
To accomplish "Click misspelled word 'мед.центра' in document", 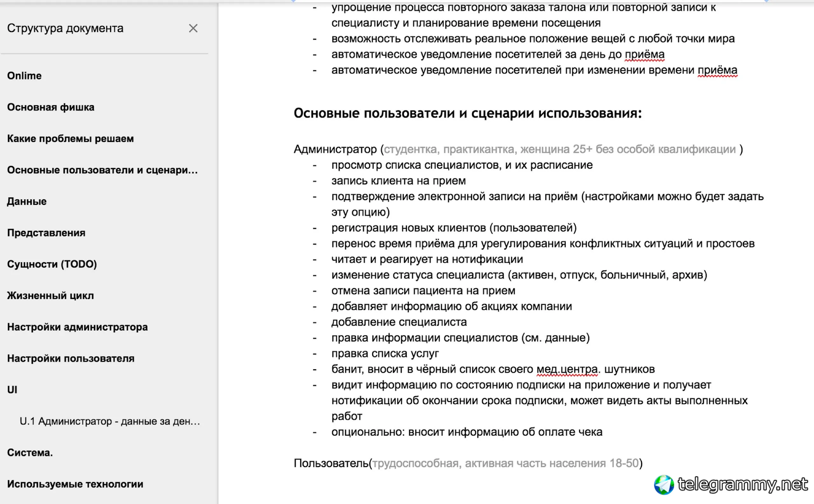I will (x=567, y=369).
